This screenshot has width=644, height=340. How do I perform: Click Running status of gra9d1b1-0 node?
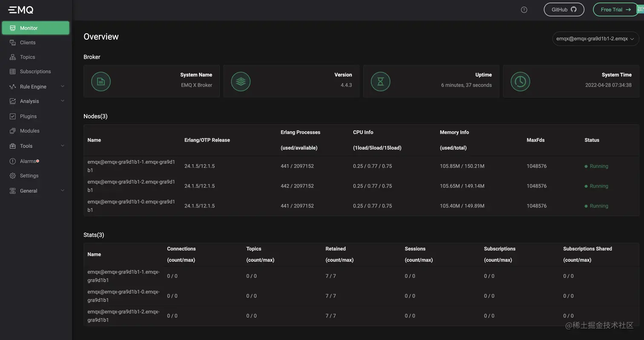[x=596, y=206]
